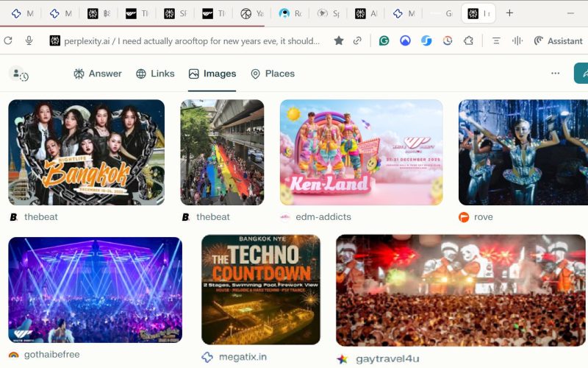Open the blue S-shaped extension icon
The height and width of the screenshot is (368, 588).
(x=426, y=40)
